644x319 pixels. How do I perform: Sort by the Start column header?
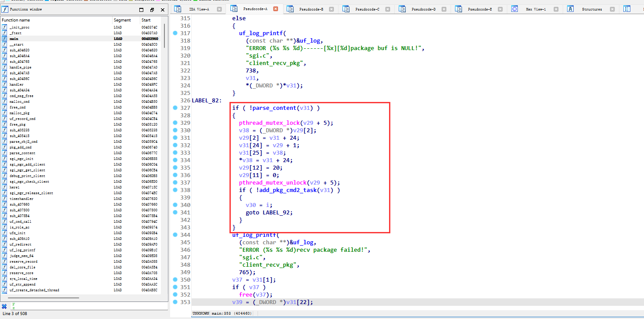click(151, 20)
